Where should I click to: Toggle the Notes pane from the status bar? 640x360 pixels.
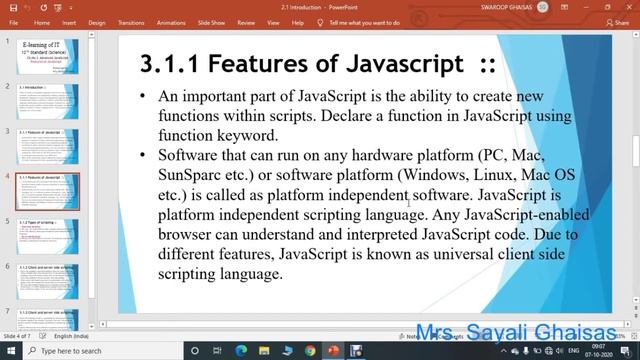(x=409, y=336)
